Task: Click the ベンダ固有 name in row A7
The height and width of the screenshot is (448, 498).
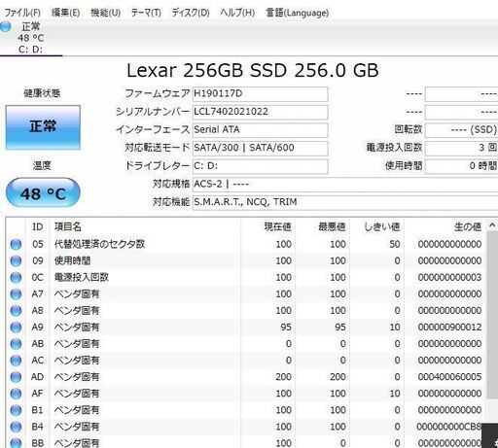Action: (77, 294)
